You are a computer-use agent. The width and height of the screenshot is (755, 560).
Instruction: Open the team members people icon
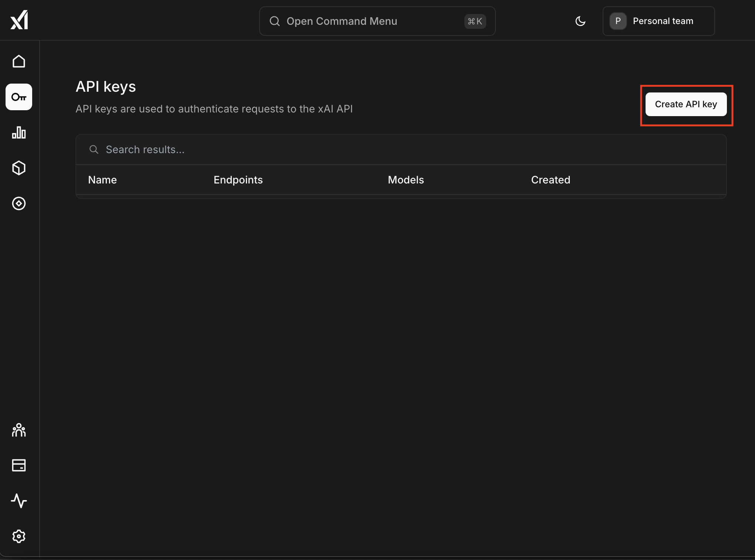click(x=19, y=430)
